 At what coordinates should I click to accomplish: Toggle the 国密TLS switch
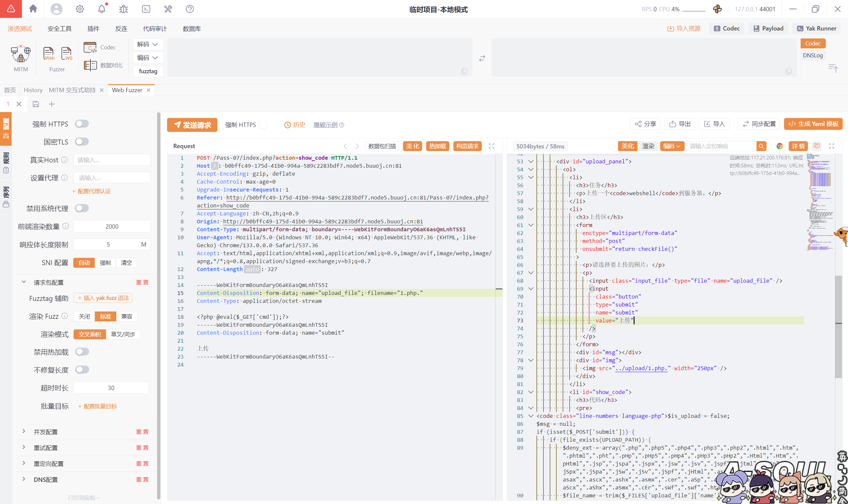pos(82,141)
